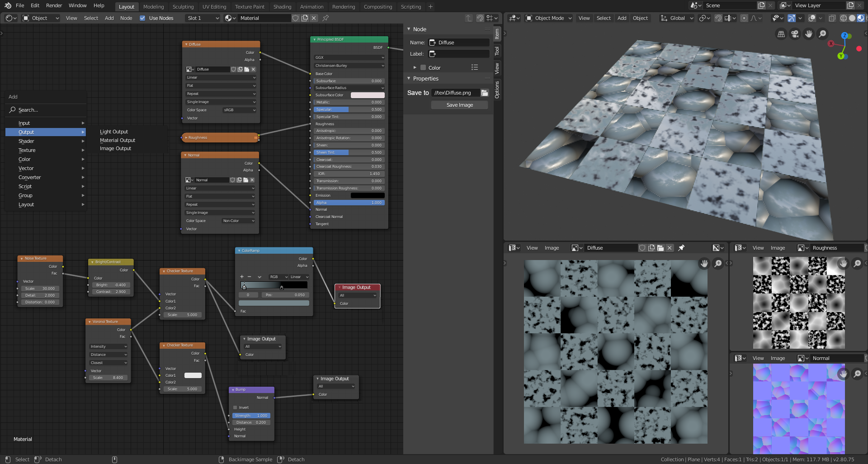
Task: Open GGX distribution dropdown
Action: click(x=349, y=57)
